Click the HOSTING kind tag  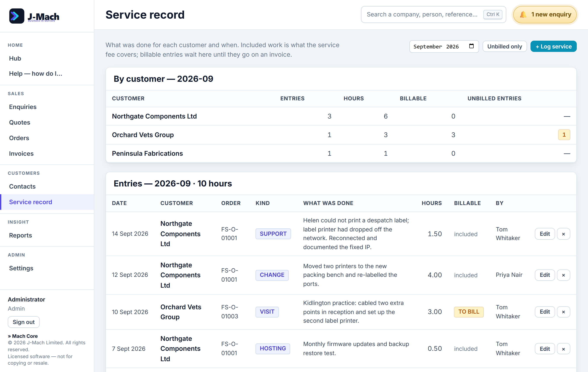[x=273, y=349]
